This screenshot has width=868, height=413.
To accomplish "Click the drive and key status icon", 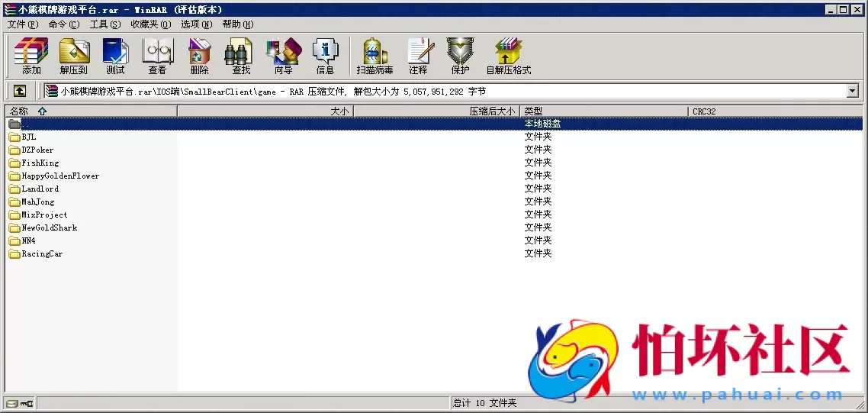I will [x=20, y=403].
